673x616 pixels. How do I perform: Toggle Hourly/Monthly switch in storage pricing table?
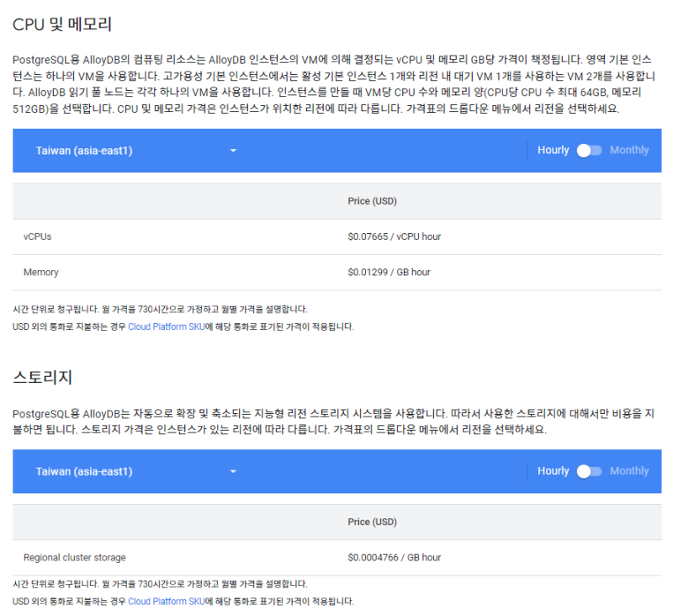[x=589, y=471]
